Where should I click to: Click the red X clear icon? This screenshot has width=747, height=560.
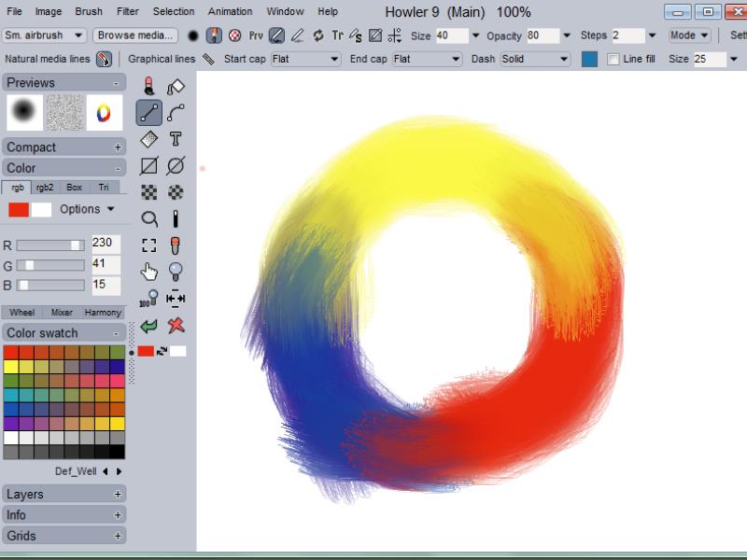click(176, 326)
